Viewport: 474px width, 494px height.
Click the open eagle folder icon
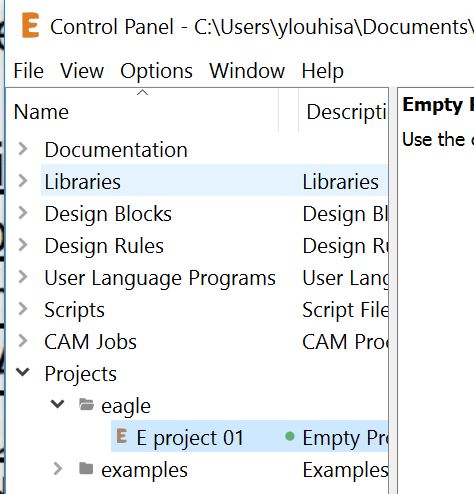87,404
